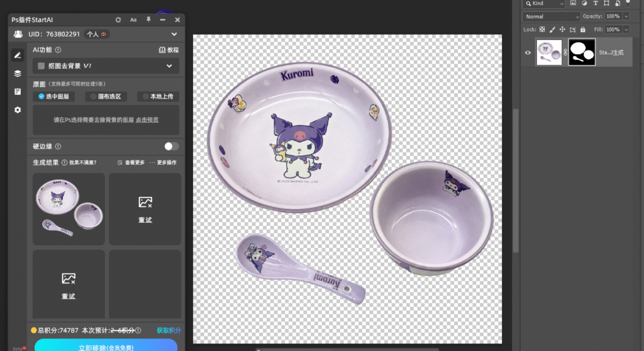Filter layers by smart object icon
The height and width of the screenshot is (351, 644).
(x=618, y=3)
